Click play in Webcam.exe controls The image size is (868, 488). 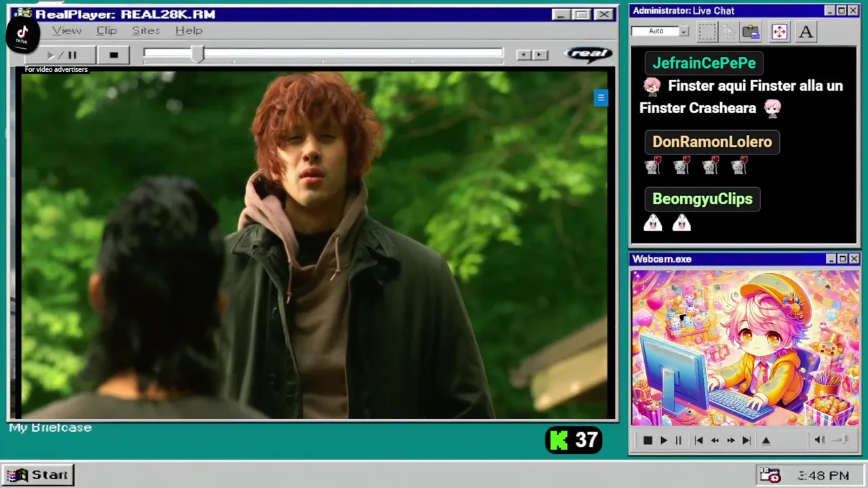663,441
